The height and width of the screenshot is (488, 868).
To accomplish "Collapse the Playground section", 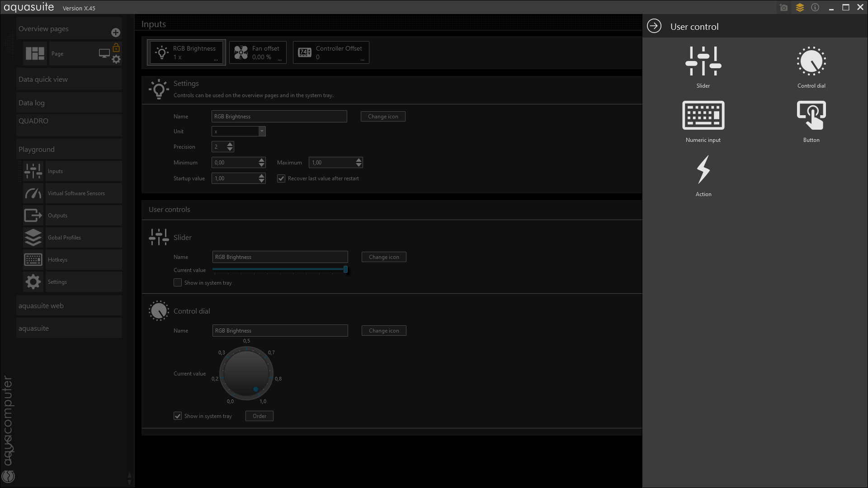I will coord(69,149).
